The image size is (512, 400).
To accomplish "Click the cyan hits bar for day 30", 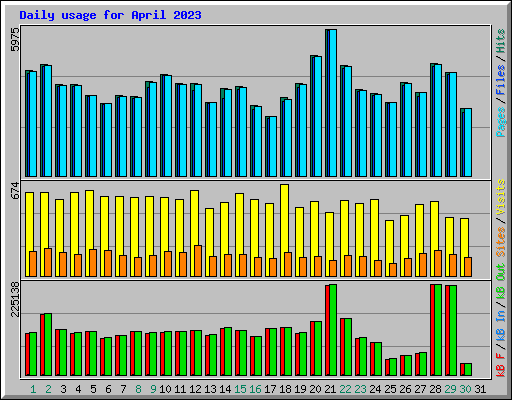I will pos(468,143).
